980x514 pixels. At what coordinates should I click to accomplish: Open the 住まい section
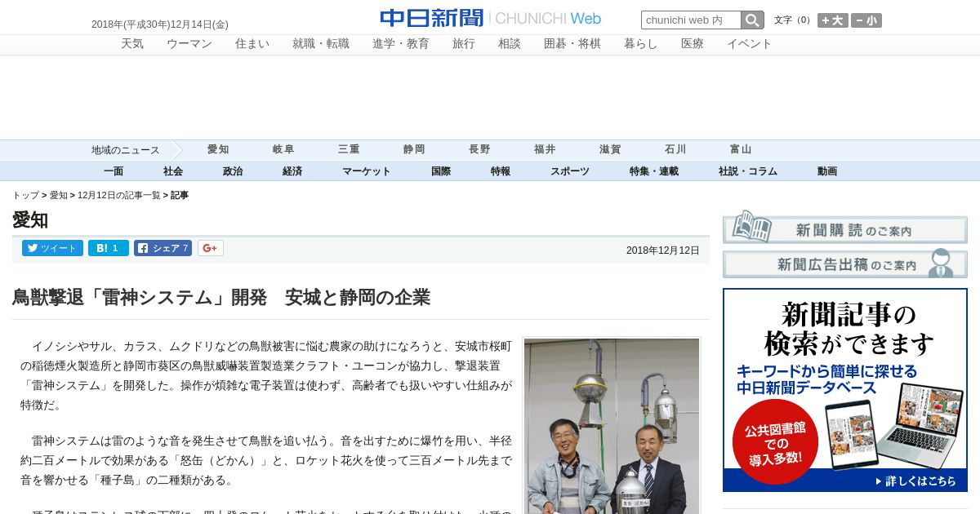pyautogui.click(x=252, y=44)
